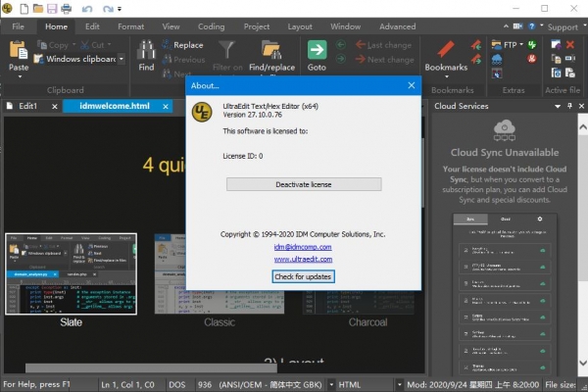Viewport: 588px width, 392px height.
Task: Click the Paste clipboard icon
Action: [19, 50]
